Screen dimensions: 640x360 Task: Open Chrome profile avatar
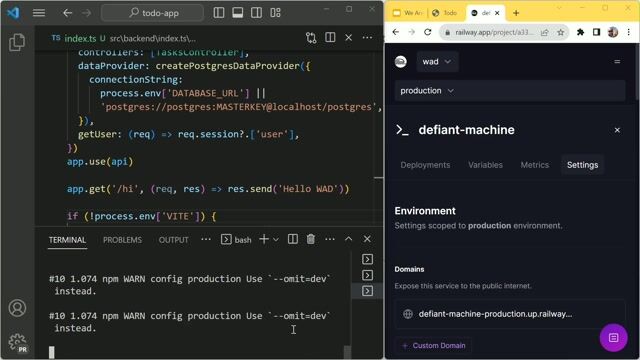click(613, 32)
